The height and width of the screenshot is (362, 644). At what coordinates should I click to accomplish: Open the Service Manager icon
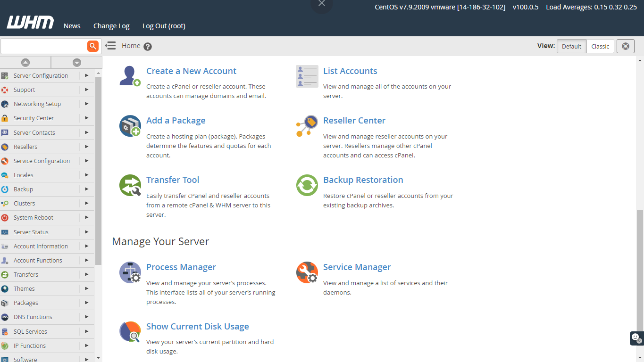(307, 272)
